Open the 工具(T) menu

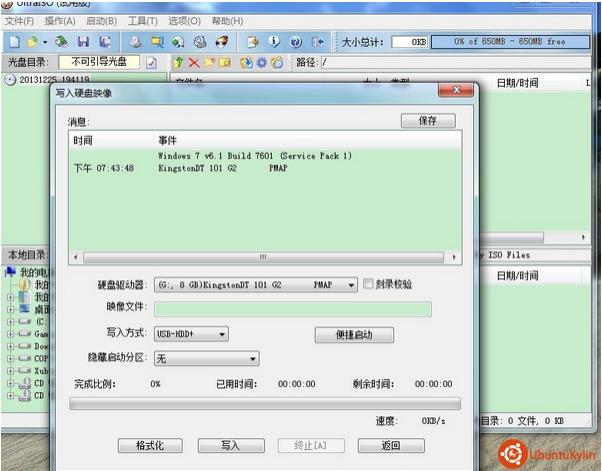click(143, 21)
